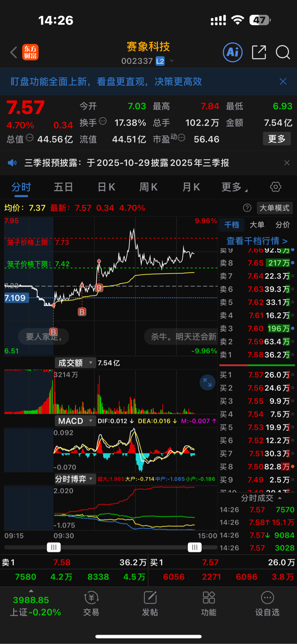Viewport: 297px width, 644px height.
Task: Open 分时博弈 indicator dropdown
Action: pyautogui.click(x=75, y=479)
